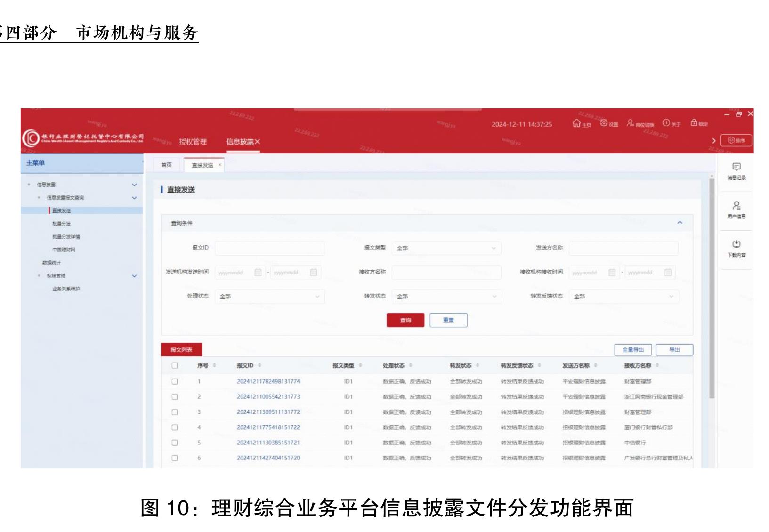Open 数据统计 in the sidebar
The image size is (769, 532).
coord(51,263)
